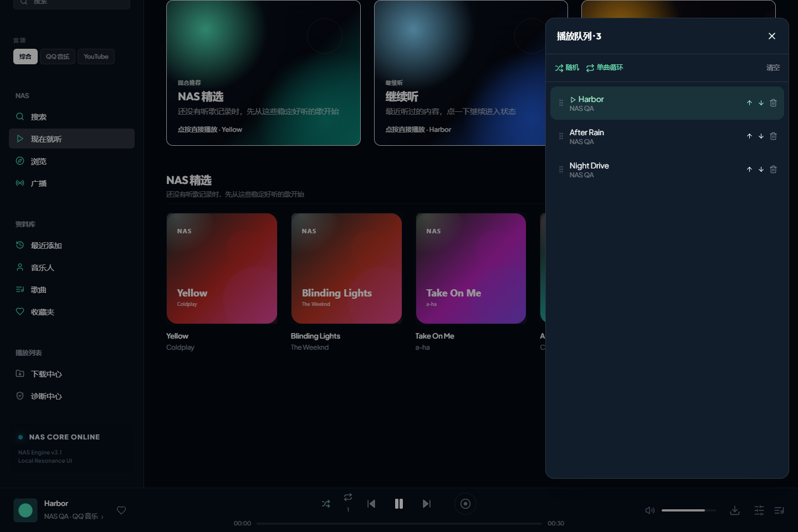This screenshot has width=798, height=532.
Task: Open the Take On Me album card
Action: (x=471, y=269)
